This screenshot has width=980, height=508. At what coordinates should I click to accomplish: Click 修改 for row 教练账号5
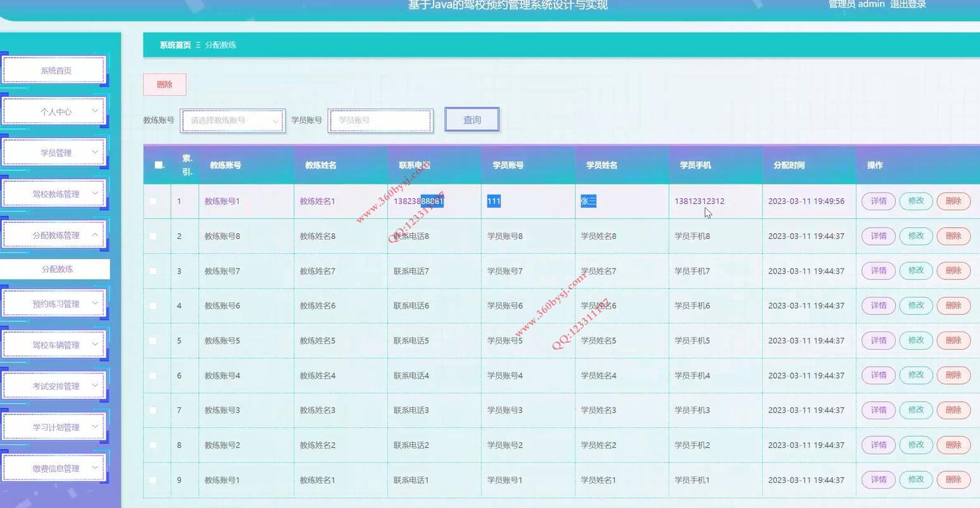(916, 341)
